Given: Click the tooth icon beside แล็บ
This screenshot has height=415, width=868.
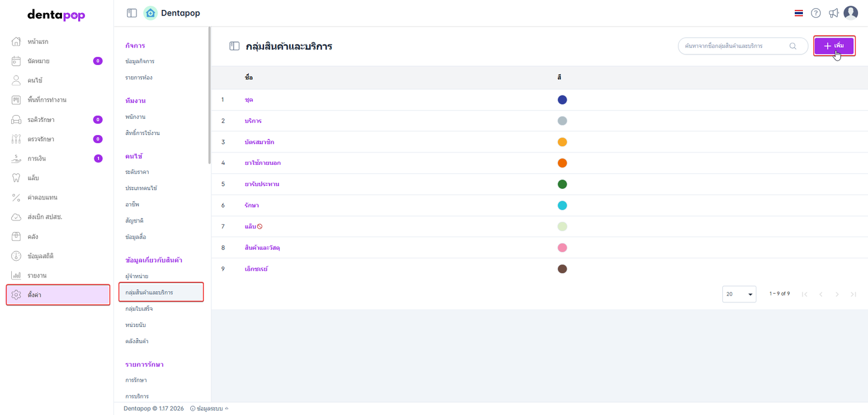Looking at the screenshot, I should [17, 178].
